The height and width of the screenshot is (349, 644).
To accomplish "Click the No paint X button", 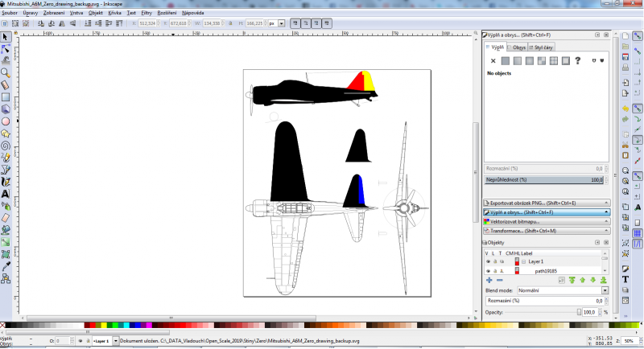I will coord(493,60).
